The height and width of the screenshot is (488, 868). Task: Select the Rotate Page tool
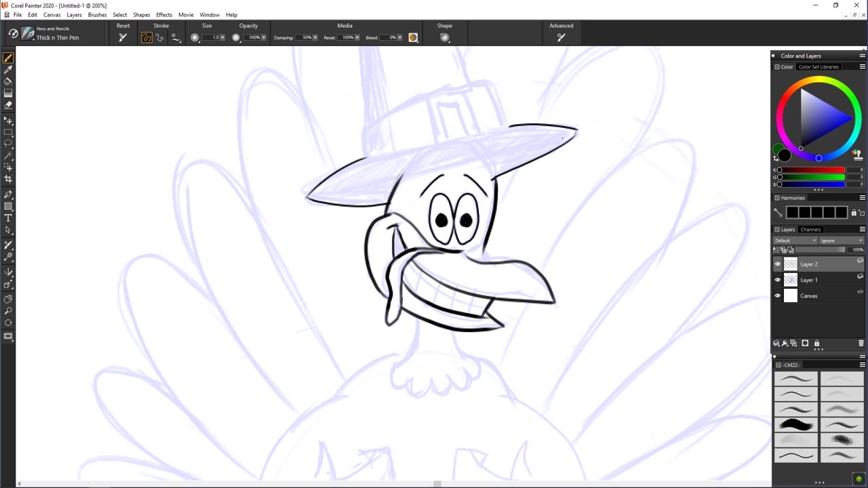tap(8, 322)
